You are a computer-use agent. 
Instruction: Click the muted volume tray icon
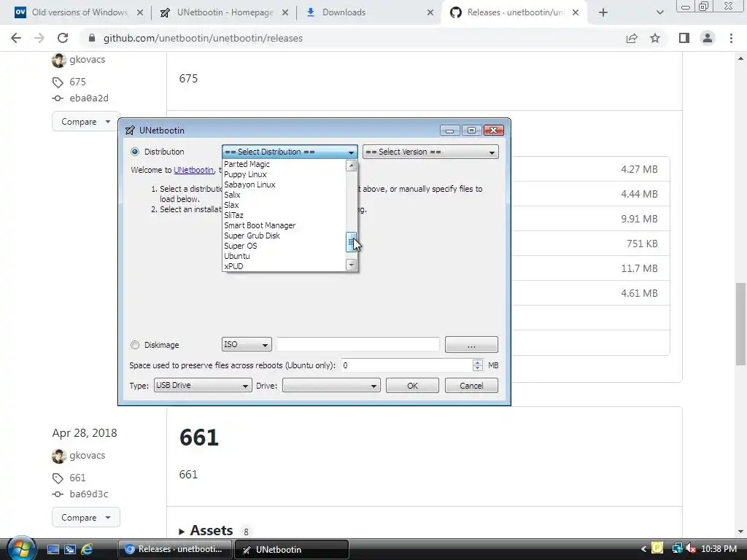coord(692,548)
